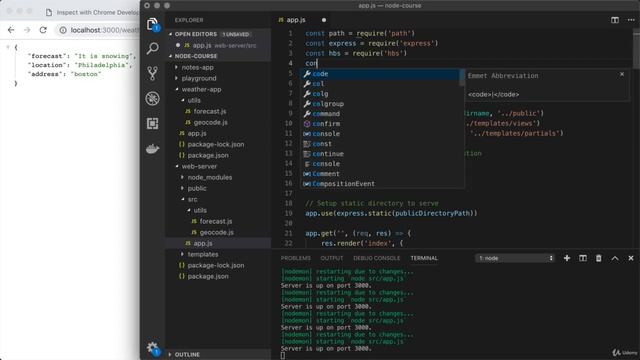Go back in the Chrome window

click(x=11, y=30)
